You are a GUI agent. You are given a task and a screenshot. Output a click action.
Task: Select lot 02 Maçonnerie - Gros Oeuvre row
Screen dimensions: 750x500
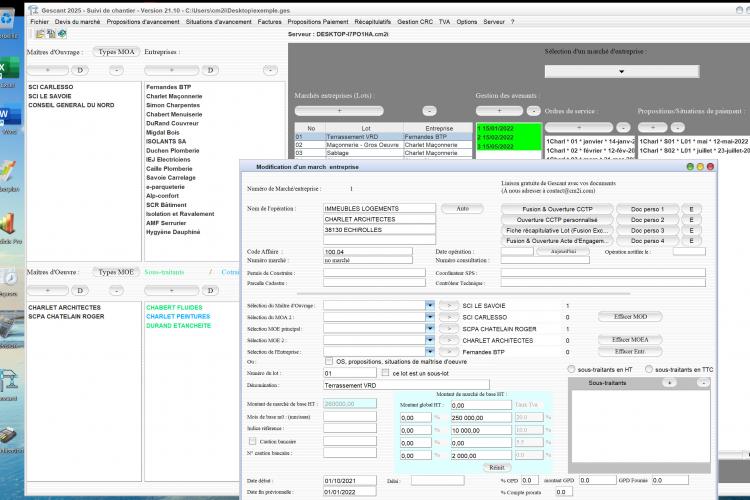384,144
